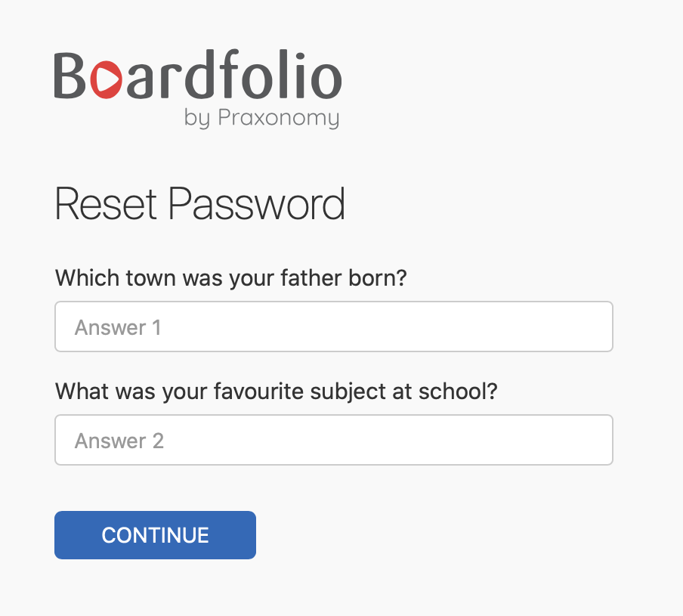Click the 'Answer 1' placeholder text
Viewport: 683px width, 616px height.
pyautogui.click(x=118, y=327)
